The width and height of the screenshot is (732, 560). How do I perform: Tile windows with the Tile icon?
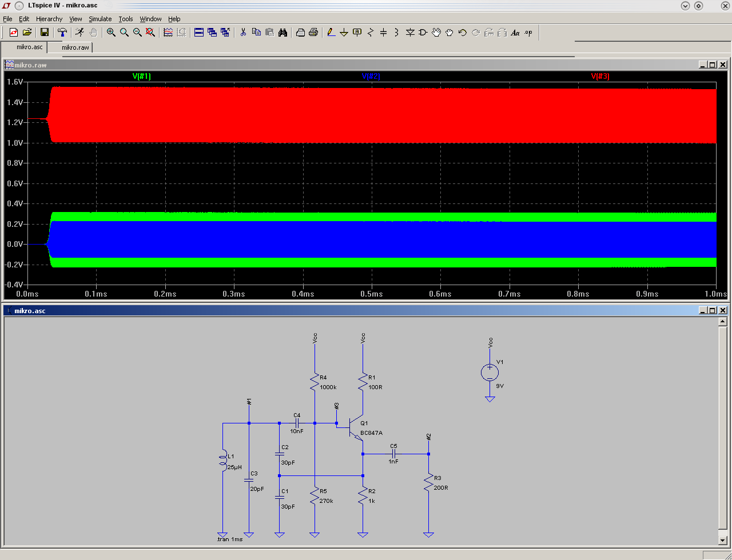point(199,33)
